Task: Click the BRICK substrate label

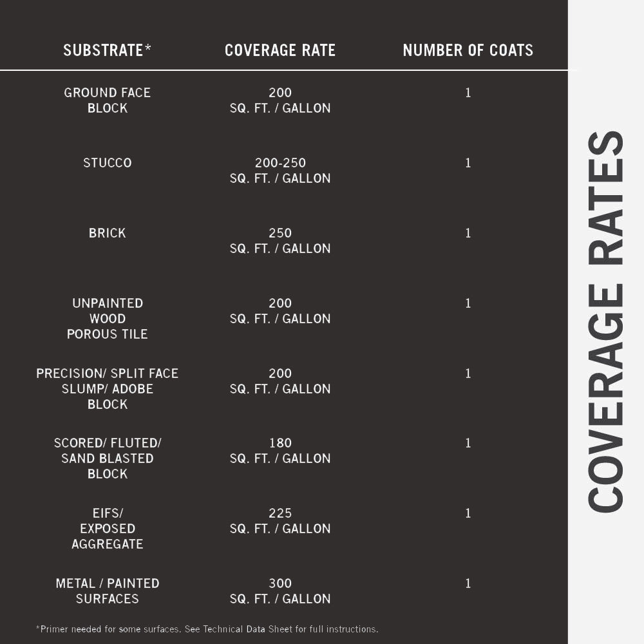Action: (x=107, y=233)
